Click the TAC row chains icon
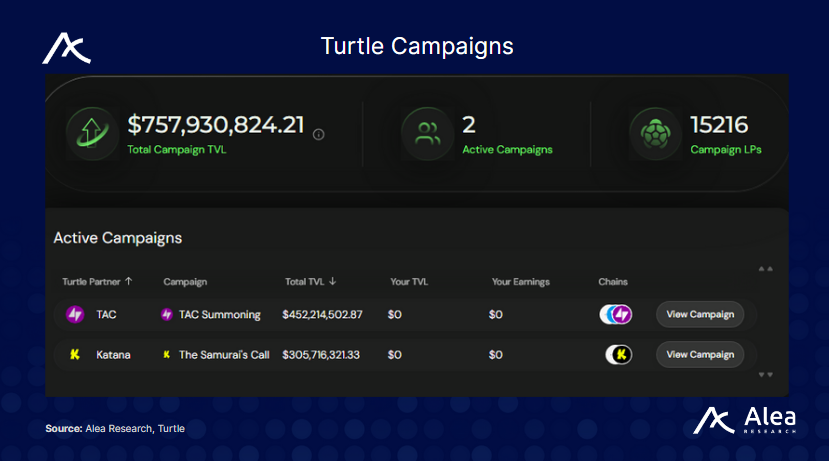 click(616, 315)
